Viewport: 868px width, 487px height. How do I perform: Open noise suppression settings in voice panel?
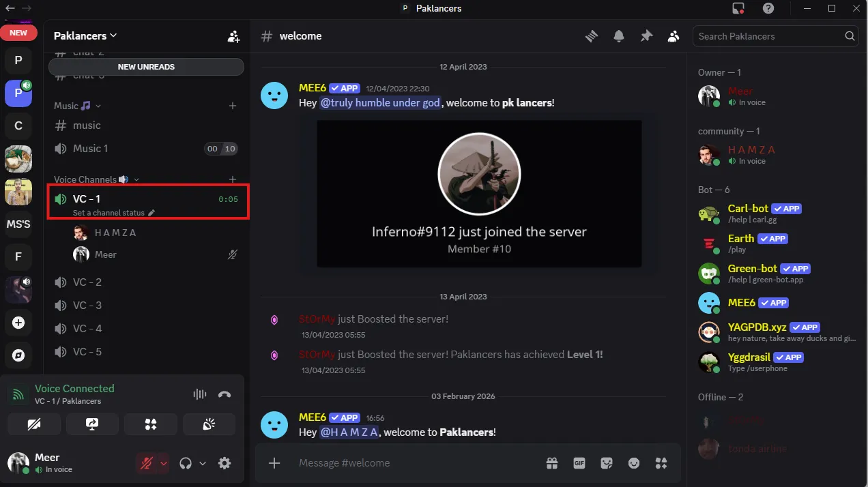point(199,394)
